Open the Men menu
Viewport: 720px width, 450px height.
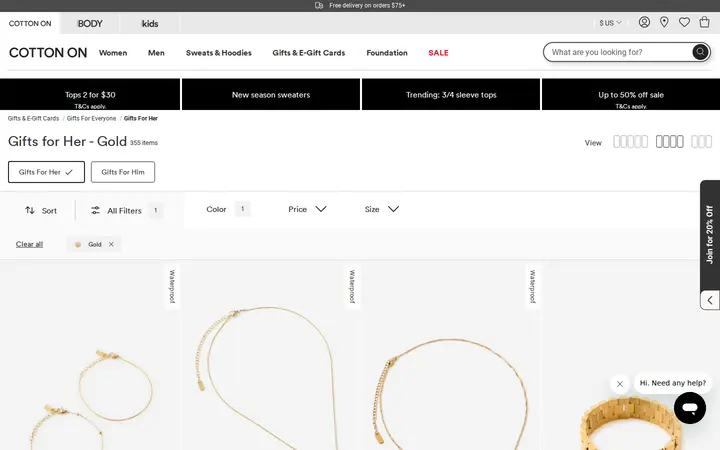[156, 53]
